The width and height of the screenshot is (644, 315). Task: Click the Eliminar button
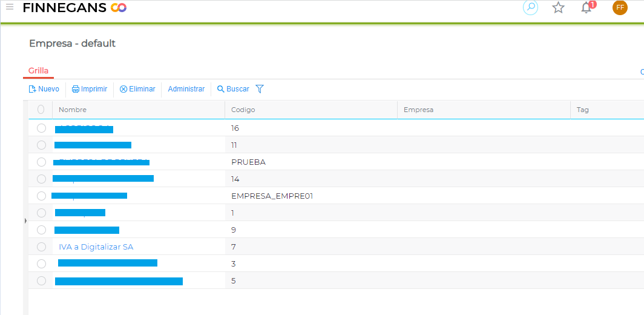coord(137,89)
